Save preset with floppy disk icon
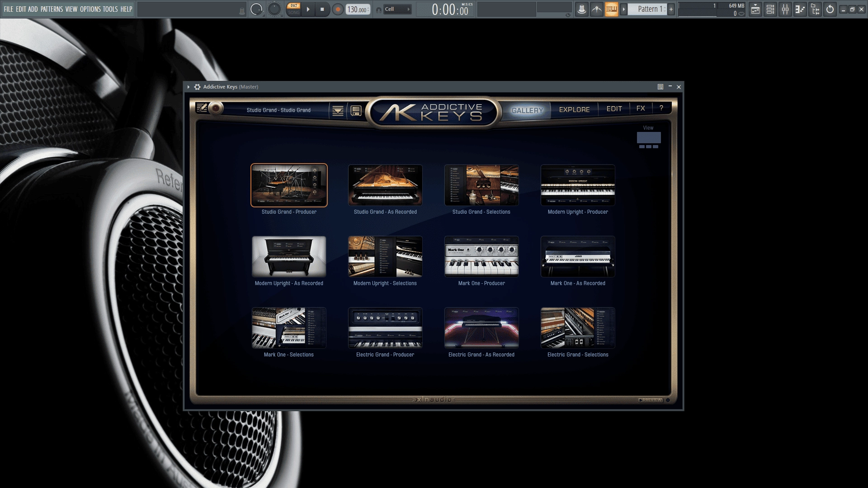Viewport: 868px width, 488px height. pos(356,111)
